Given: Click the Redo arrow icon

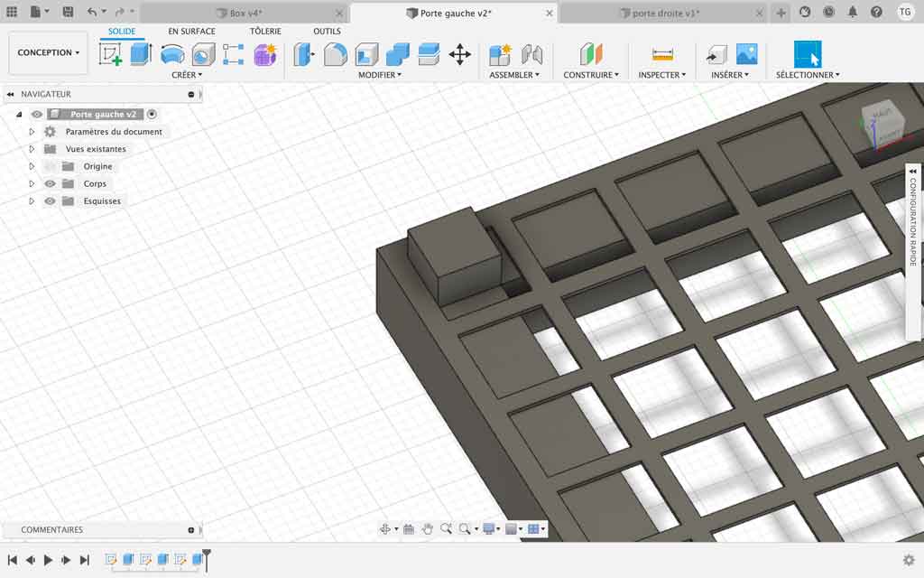Looking at the screenshot, I should [120, 12].
